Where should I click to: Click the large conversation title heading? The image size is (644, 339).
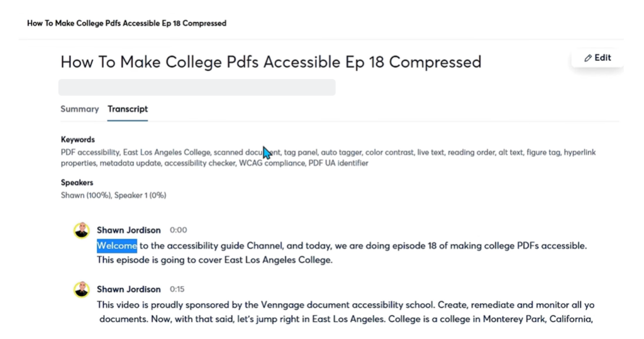(x=270, y=62)
